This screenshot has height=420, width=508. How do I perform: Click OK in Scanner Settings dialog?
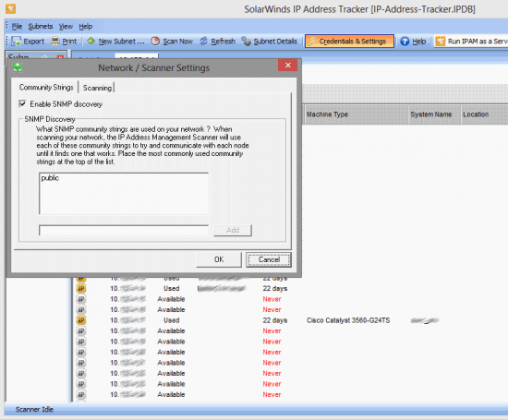(219, 259)
